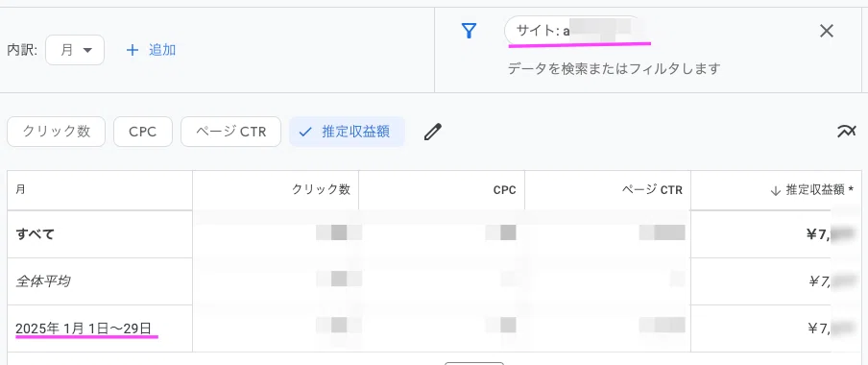Select the サイト filter chip
Image resolution: width=868 pixels, height=365 pixels.
tap(573, 31)
